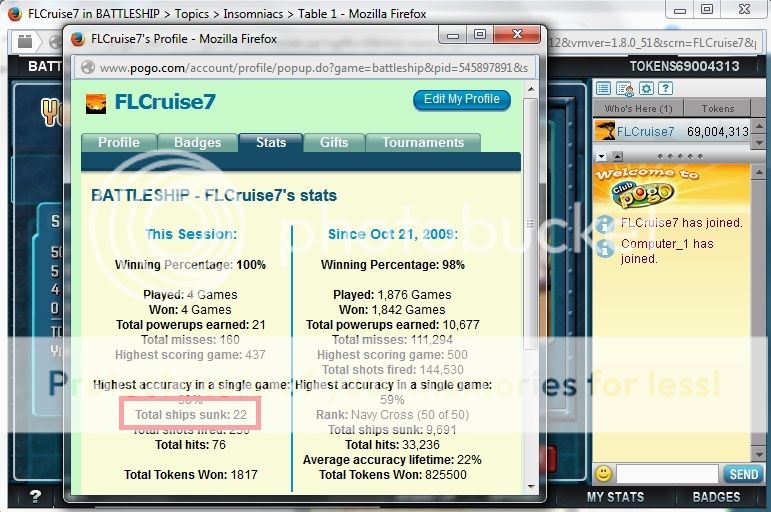Image resolution: width=771 pixels, height=512 pixels.
Task: Click the 'This Session:' heading
Action: 191,234
